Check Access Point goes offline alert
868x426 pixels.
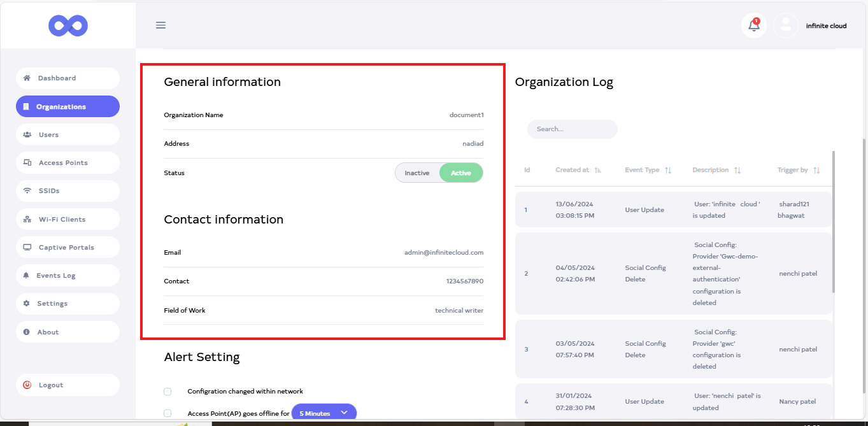click(167, 413)
